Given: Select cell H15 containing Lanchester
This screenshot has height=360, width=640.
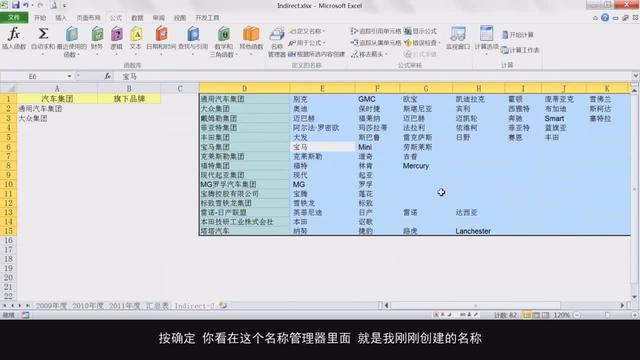Looking at the screenshot, I should click(478, 231).
